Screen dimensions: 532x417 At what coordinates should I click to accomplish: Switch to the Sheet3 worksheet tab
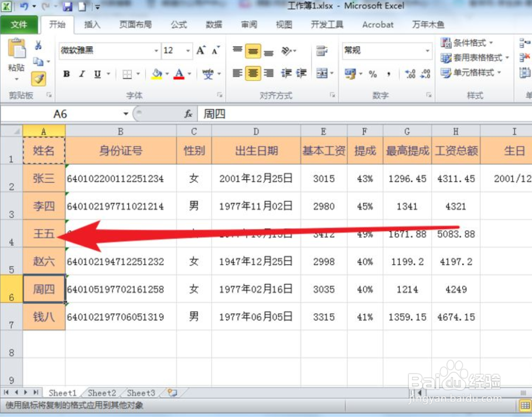click(x=141, y=393)
